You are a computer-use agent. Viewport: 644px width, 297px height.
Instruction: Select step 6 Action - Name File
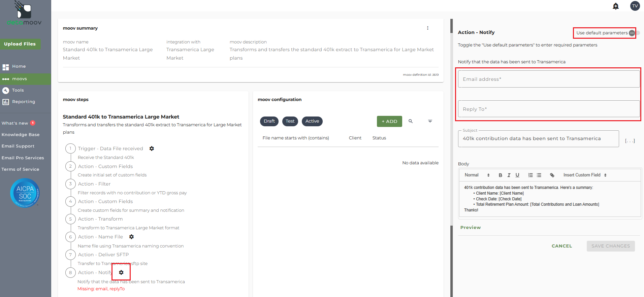click(100, 237)
